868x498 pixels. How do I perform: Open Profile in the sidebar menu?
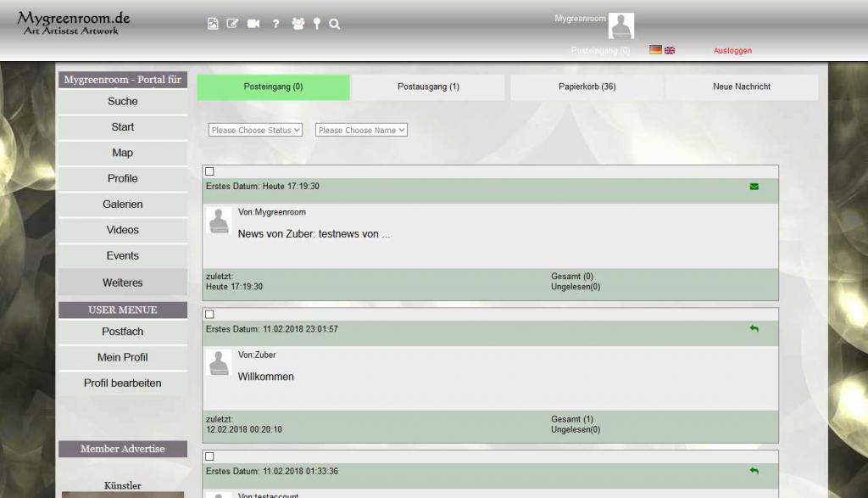pyautogui.click(x=123, y=178)
